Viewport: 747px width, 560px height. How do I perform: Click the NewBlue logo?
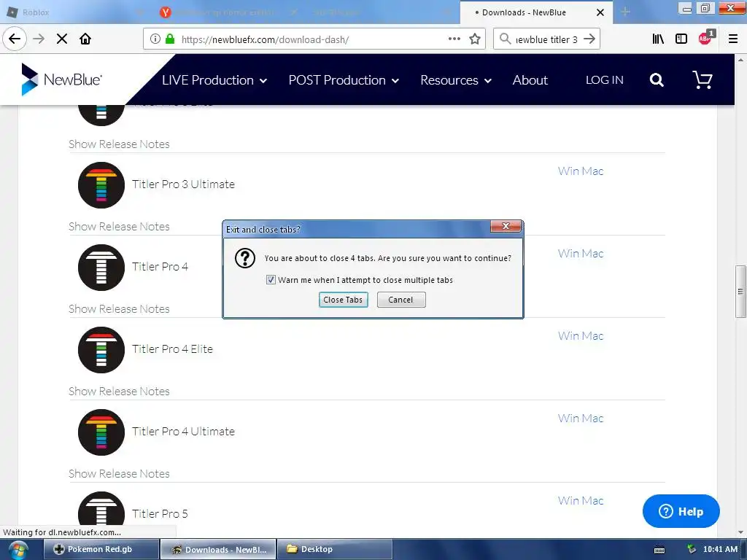pos(61,79)
